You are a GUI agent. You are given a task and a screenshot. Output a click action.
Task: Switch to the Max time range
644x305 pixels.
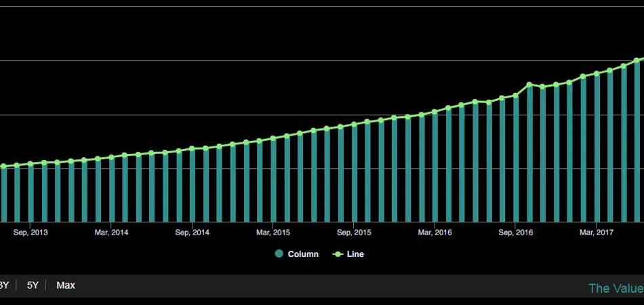click(66, 285)
